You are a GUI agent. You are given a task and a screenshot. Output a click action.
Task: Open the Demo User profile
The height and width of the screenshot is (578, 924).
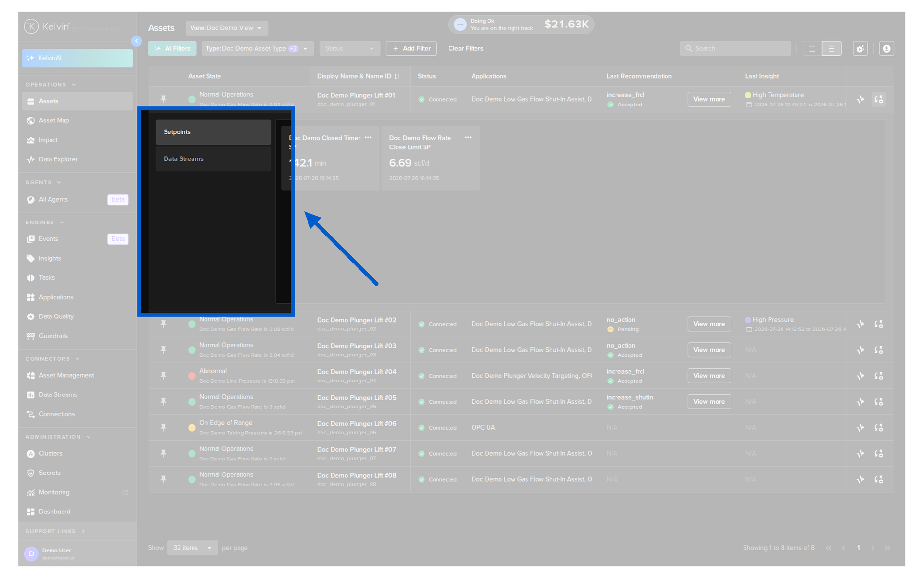pyautogui.click(x=77, y=554)
